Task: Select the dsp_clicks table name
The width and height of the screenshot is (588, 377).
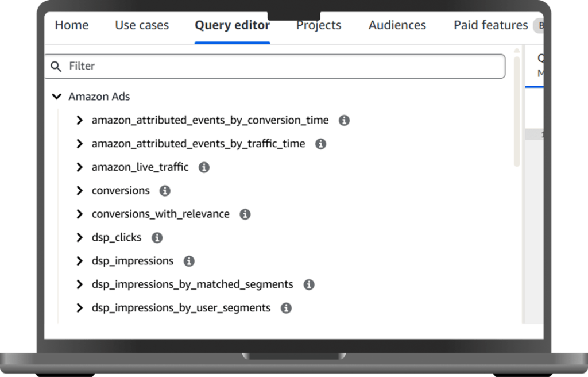Action: tap(116, 238)
